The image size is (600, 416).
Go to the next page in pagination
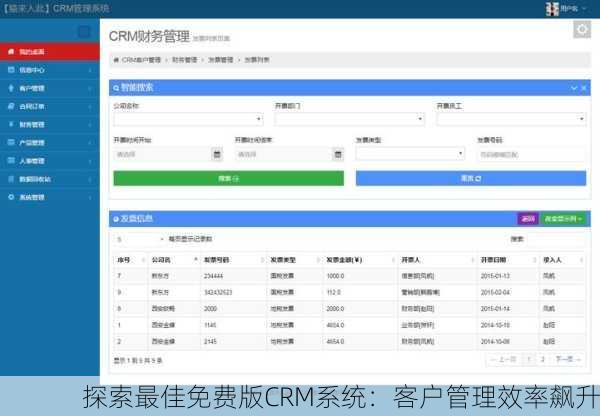click(x=568, y=359)
